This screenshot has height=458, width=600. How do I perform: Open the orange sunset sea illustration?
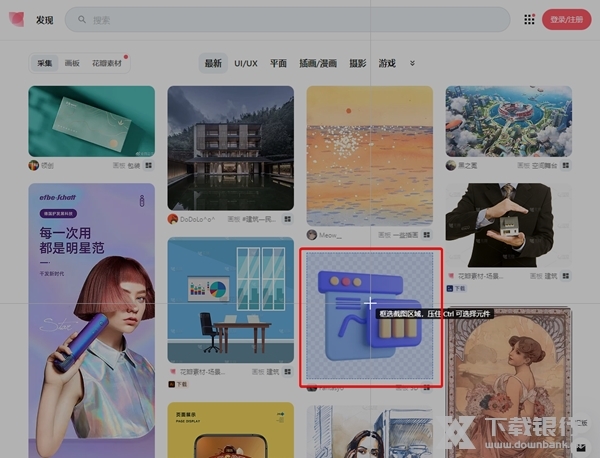tap(370, 156)
